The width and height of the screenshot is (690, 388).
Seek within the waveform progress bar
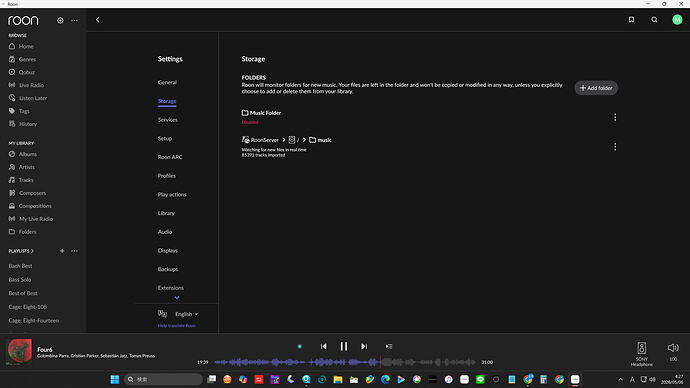345,362
